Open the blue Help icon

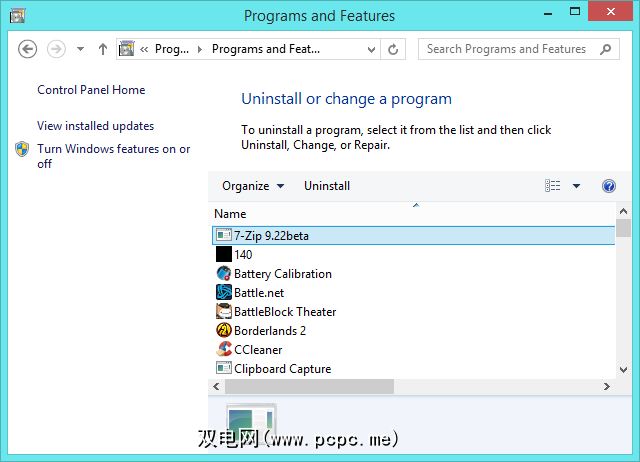pos(609,186)
